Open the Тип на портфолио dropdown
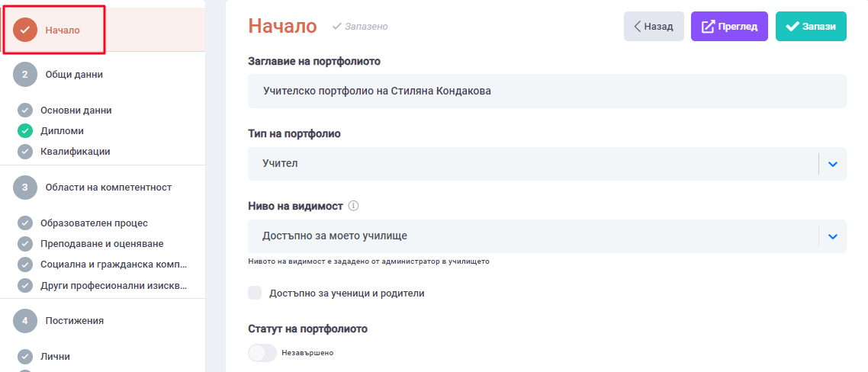Screen dimensions: 868x372 [833, 164]
